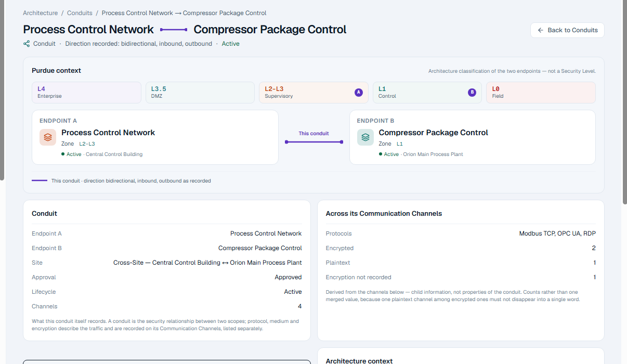The image size is (627, 364).
Task: Select the L2-L3 Supervisory Purdue level
Action: pos(313,93)
